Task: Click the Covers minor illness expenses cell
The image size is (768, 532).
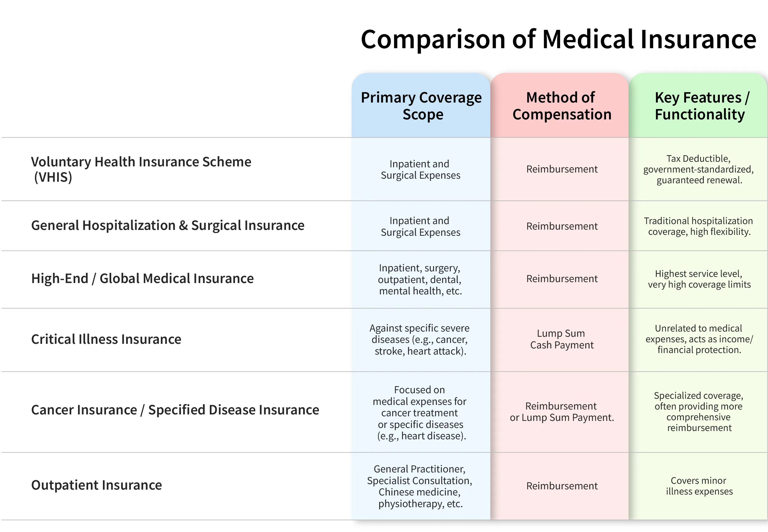Action: [x=699, y=486]
